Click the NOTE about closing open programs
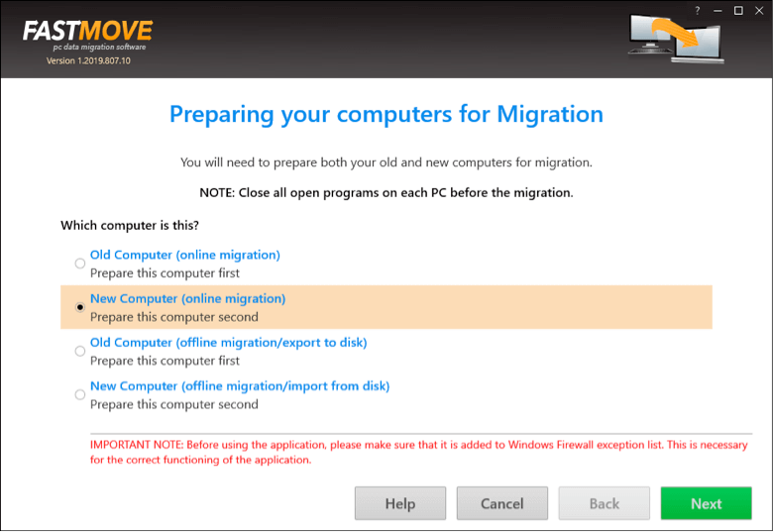The height and width of the screenshot is (532, 773). click(x=386, y=192)
